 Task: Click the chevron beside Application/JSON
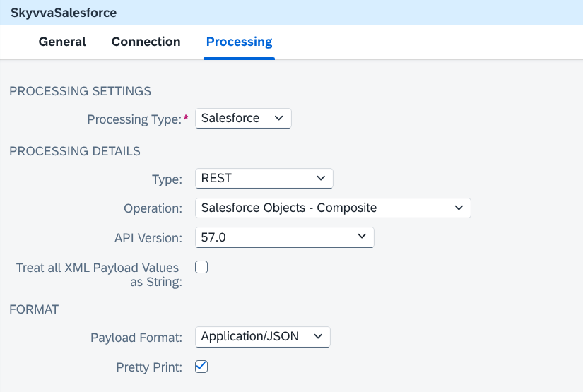pos(318,337)
